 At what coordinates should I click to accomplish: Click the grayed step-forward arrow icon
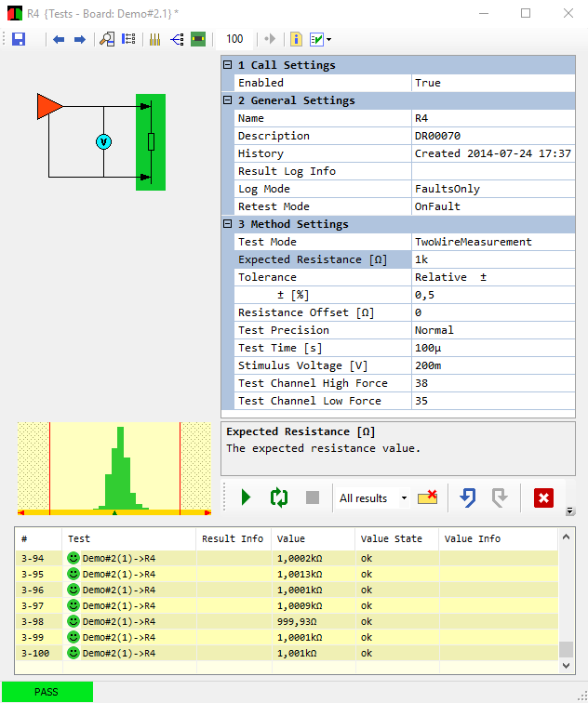point(270,39)
